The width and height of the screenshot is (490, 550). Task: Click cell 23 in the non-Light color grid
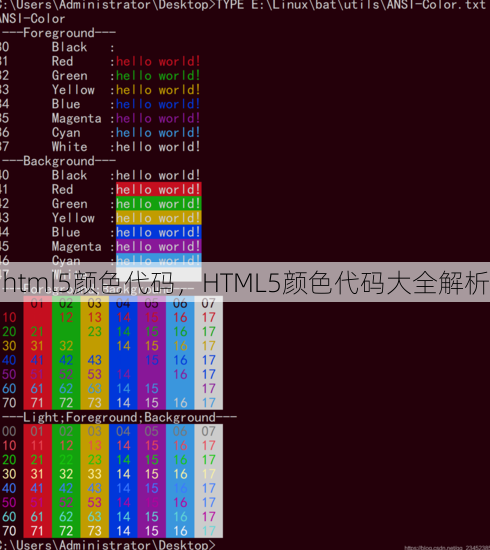[94, 331]
